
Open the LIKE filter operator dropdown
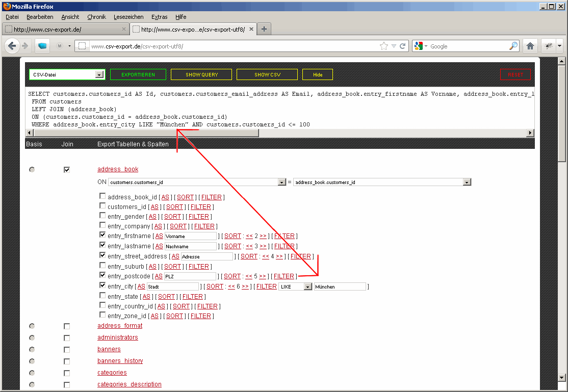295,286
